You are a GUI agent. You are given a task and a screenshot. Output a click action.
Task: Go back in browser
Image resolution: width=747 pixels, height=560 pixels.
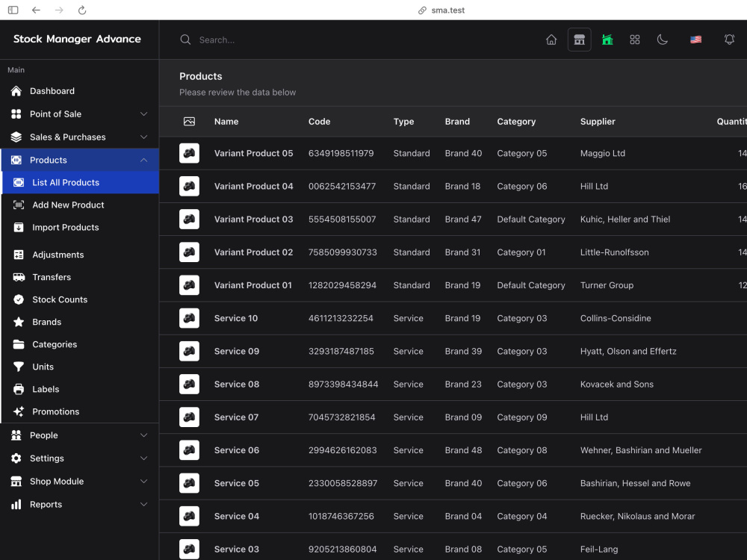(x=36, y=10)
